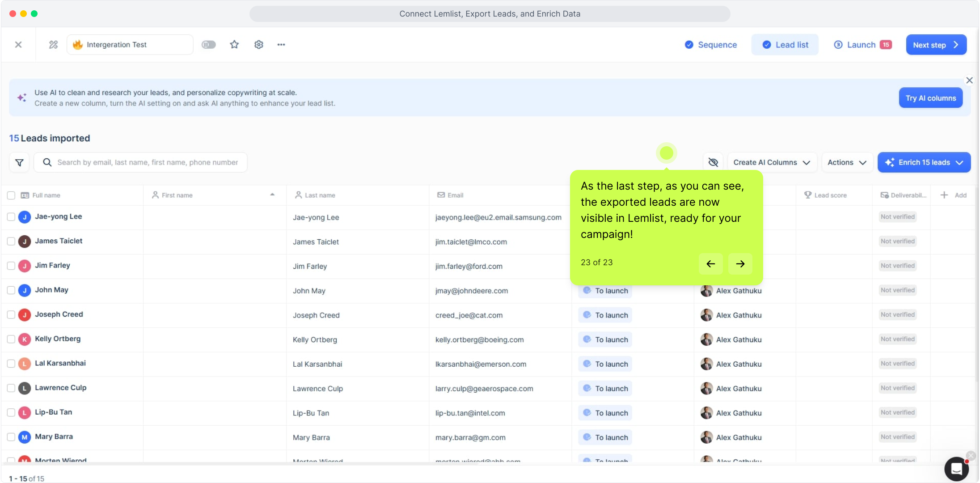Go to previous tour step arrow
This screenshot has height=483, width=980.
(710, 264)
